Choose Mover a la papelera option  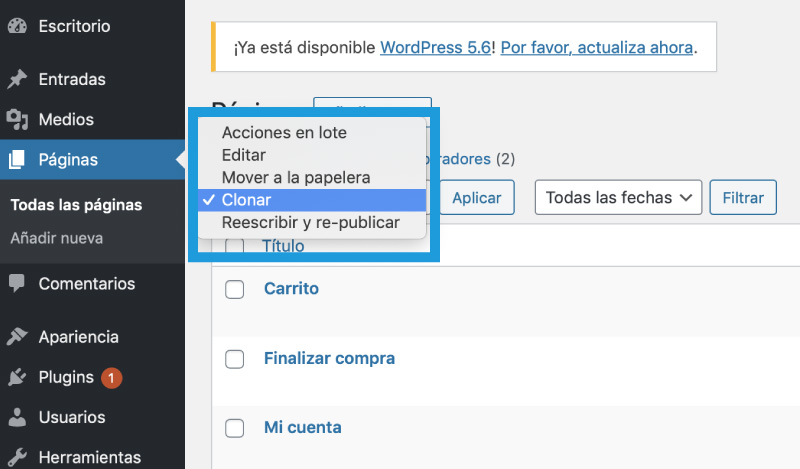(312, 178)
